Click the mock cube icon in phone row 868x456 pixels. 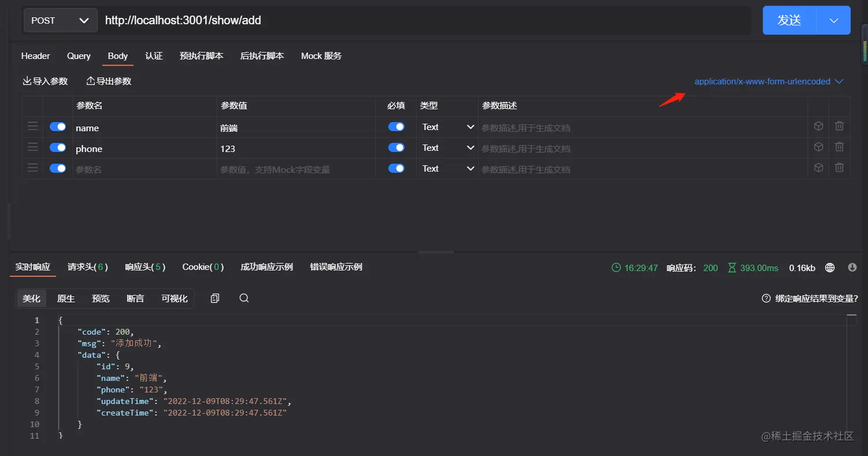pos(818,147)
